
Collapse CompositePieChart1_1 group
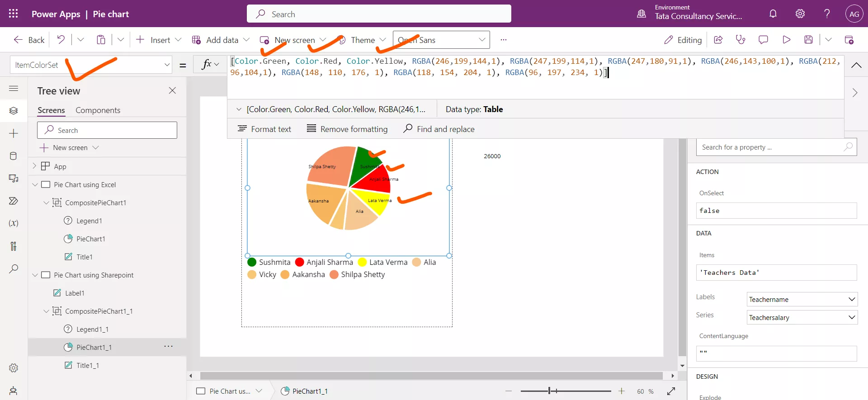46,311
